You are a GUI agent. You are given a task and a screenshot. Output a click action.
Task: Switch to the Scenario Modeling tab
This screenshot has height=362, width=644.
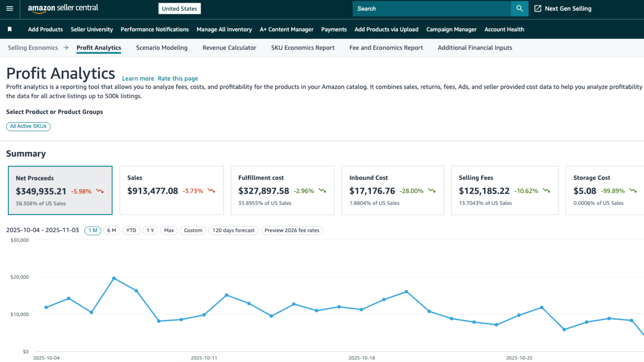click(162, 48)
